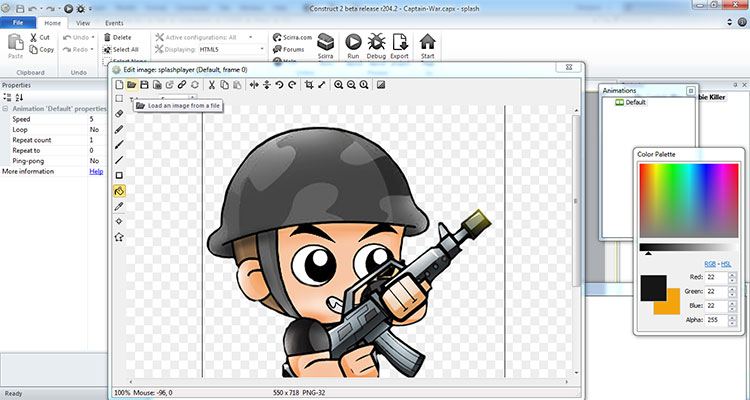The height and width of the screenshot is (400, 750).
Task: Collapse the Animation 'Default' properties group
Action: (x=4, y=108)
